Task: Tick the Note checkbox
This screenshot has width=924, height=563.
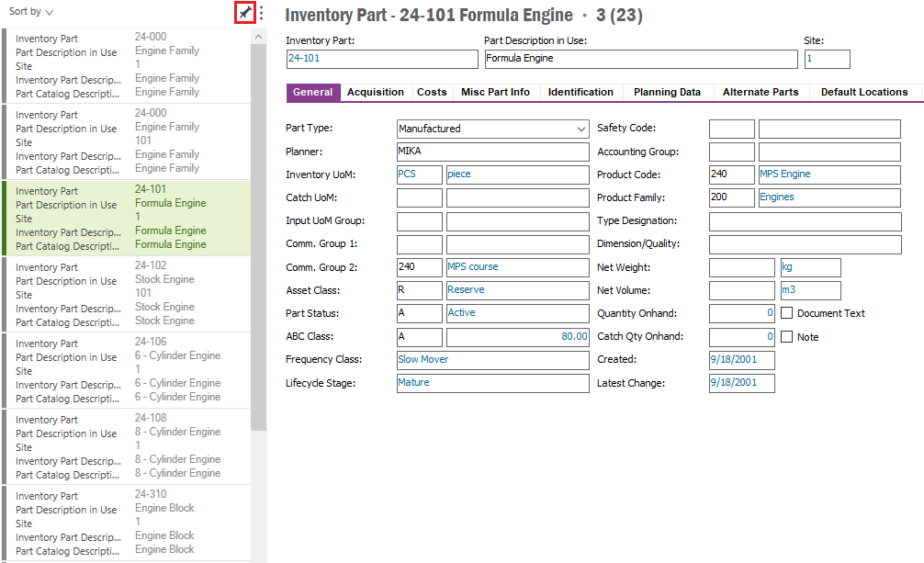Action: pyautogui.click(x=786, y=337)
